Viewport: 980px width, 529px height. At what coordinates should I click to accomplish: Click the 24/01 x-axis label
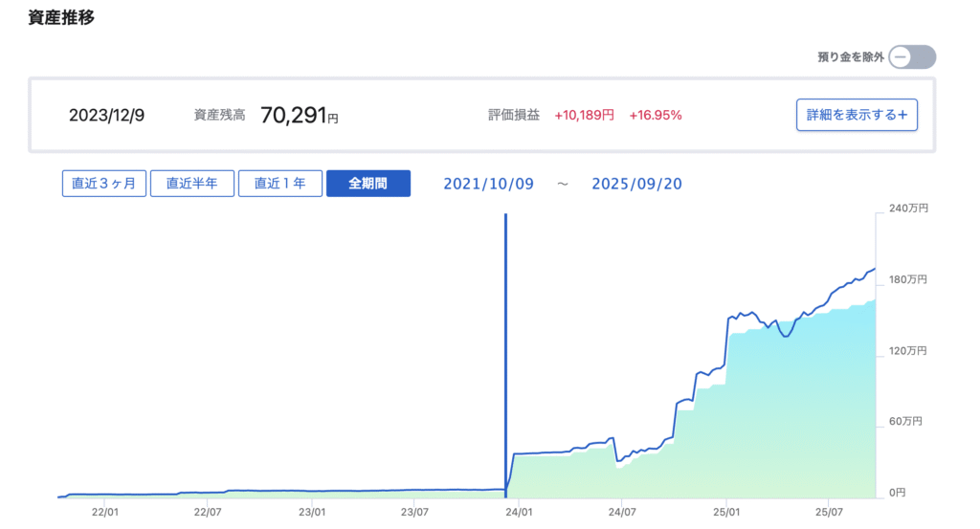(518, 513)
